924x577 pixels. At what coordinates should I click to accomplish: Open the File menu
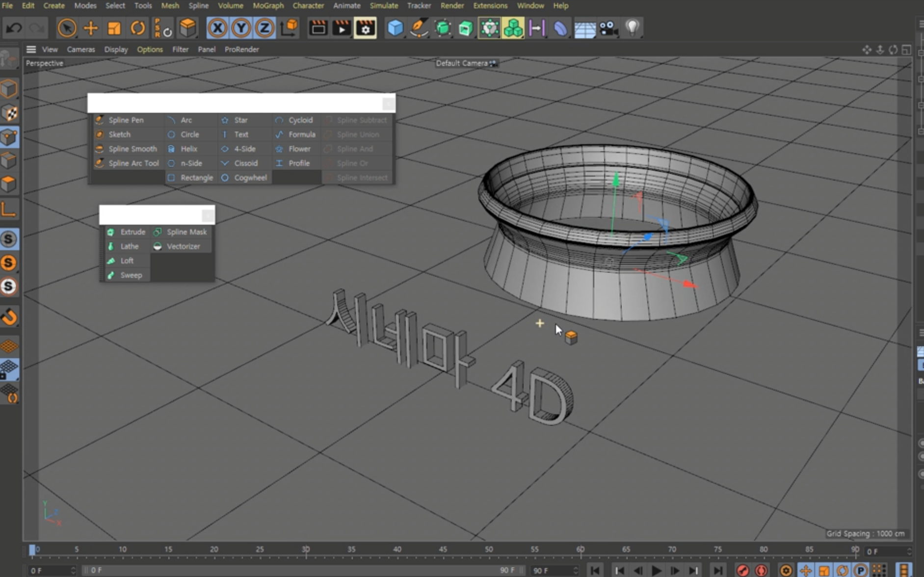(x=7, y=5)
